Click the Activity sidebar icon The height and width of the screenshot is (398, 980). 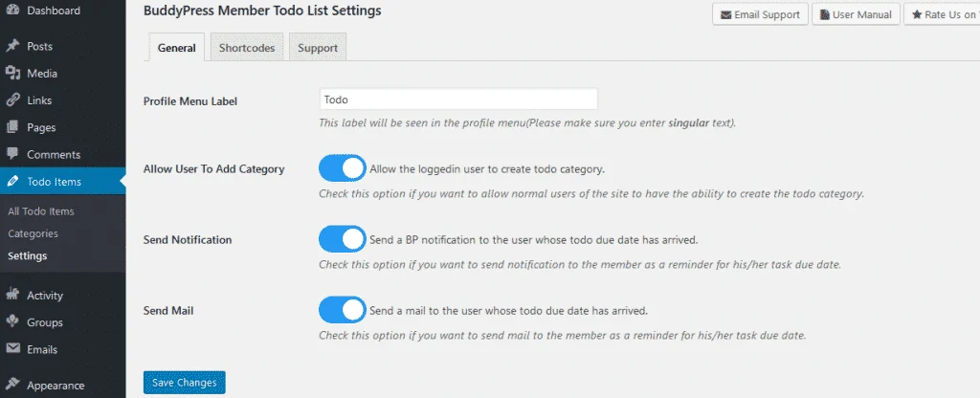tap(12, 296)
